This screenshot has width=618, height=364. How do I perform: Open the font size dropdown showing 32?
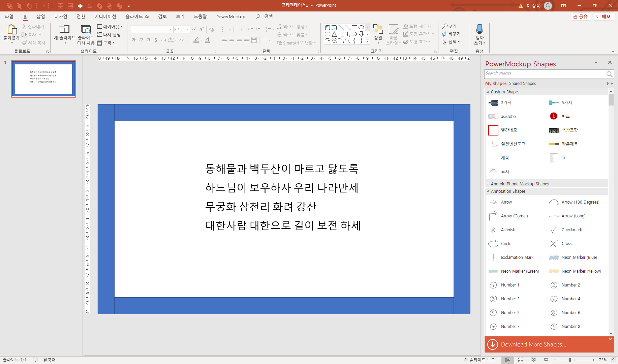pos(188,30)
